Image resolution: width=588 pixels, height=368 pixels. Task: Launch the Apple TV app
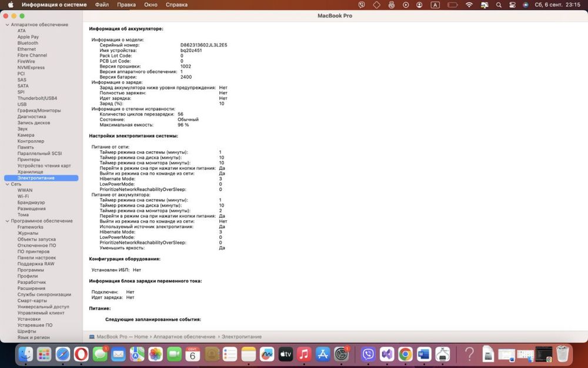[285, 354]
